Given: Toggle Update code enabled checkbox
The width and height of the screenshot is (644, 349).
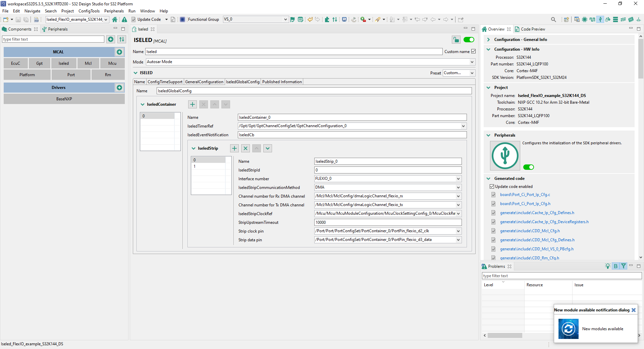Looking at the screenshot, I should (x=492, y=187).
